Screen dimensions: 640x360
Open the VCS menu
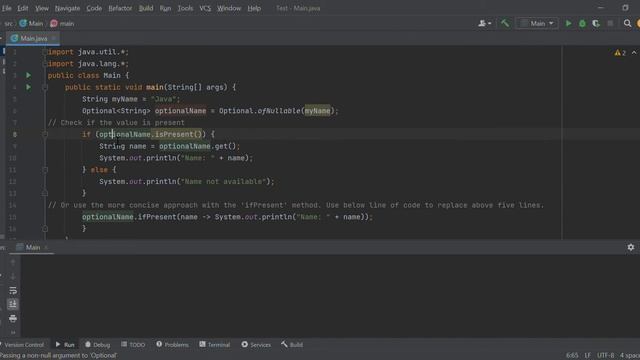tap(205, 8)
